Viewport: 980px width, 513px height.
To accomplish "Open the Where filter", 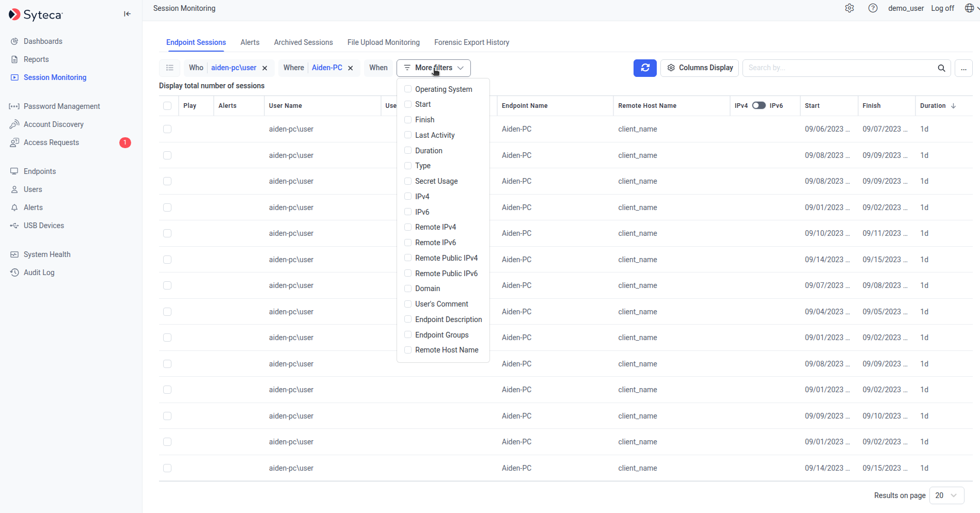I will tap(294, 68).
